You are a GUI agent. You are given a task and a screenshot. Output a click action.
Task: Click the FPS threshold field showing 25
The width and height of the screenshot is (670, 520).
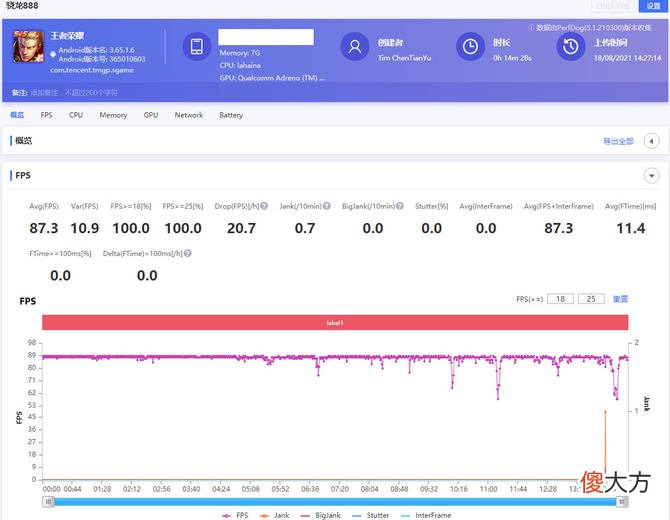click(x=591, y=299)
